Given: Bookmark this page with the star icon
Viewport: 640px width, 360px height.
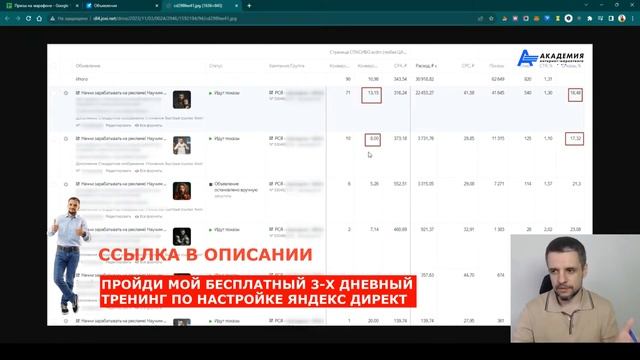Looking at the screenshot, I should [x=491, y=18].
